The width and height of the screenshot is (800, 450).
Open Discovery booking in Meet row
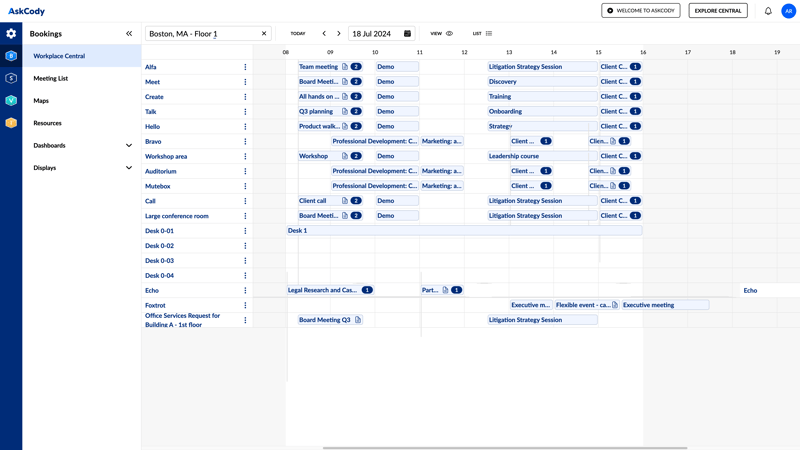pos(542,82)
